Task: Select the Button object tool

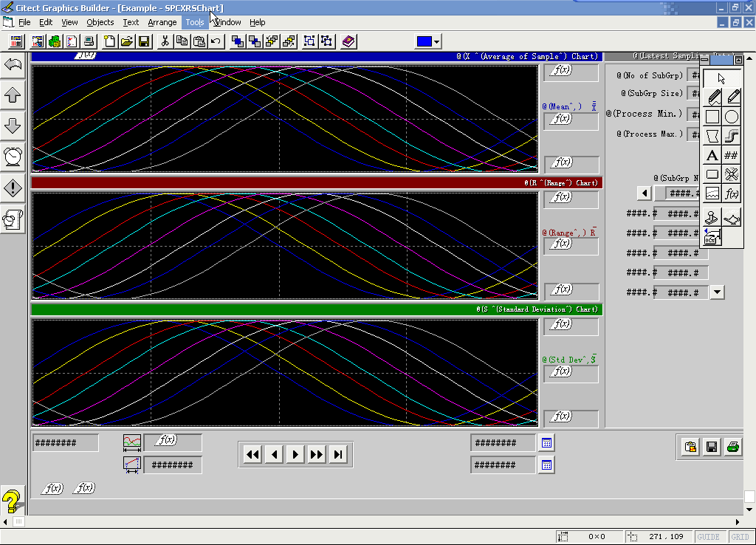Action: 712,174
